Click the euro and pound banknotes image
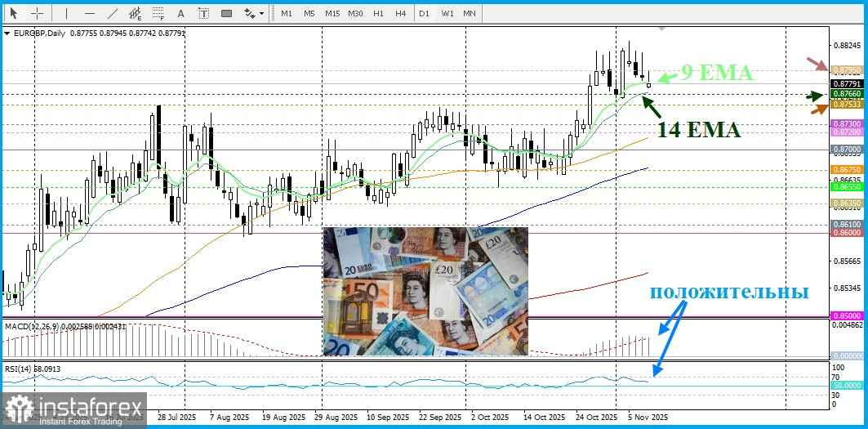The height and width of the screenshot is (429, 868). click(x=425, y=291)
